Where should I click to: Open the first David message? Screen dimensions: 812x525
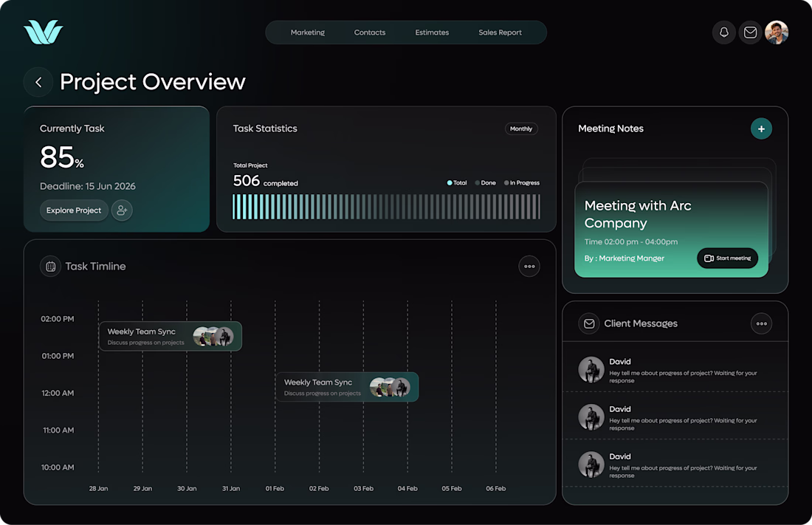(x=675, y=370)
